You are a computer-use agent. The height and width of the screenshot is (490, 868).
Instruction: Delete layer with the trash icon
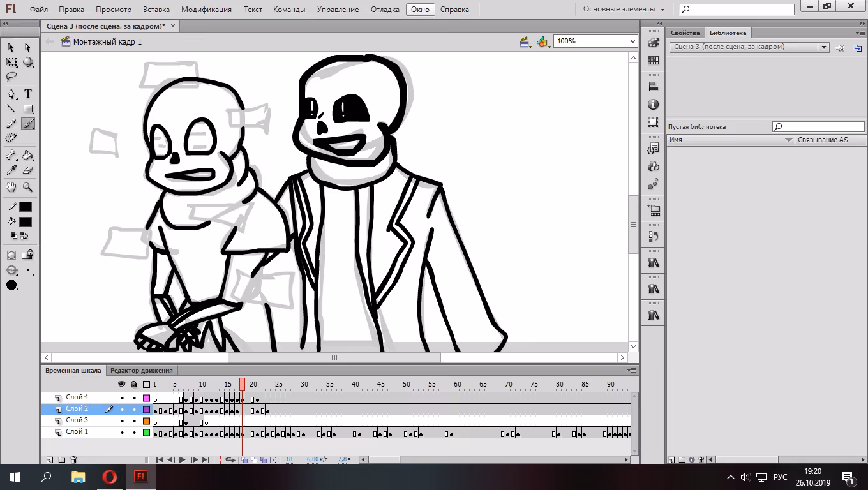tap(73, 459)
